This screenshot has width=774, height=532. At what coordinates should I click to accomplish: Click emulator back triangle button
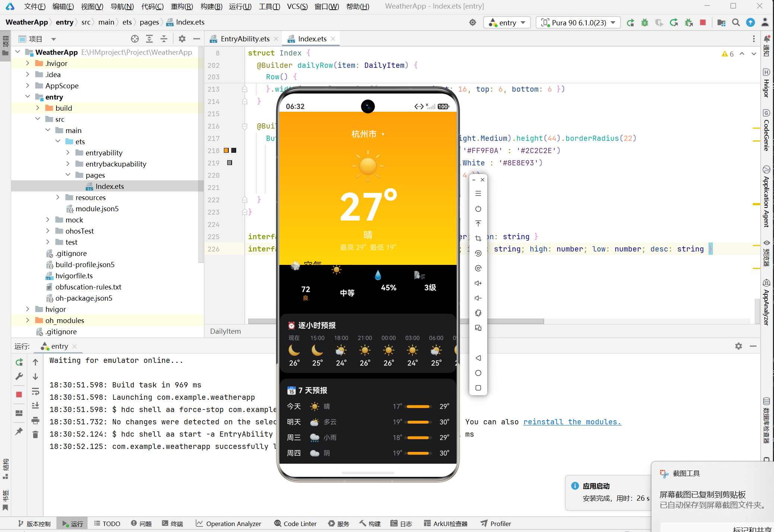[x=478, y=358]
